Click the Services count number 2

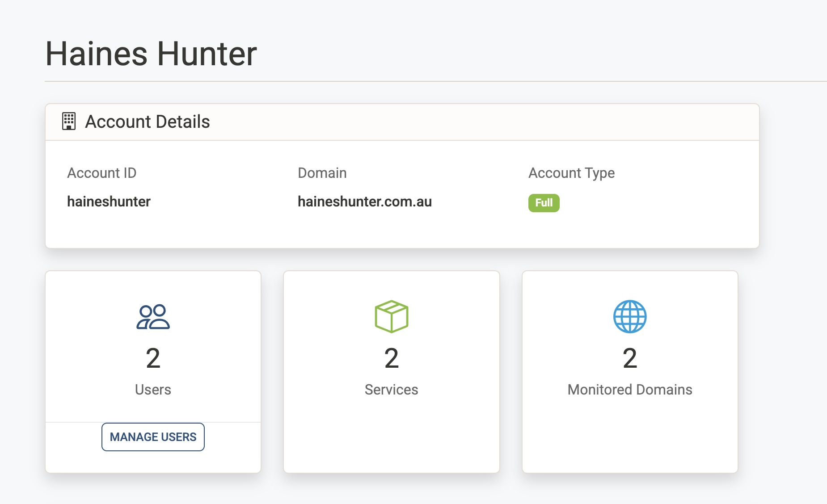391,358
